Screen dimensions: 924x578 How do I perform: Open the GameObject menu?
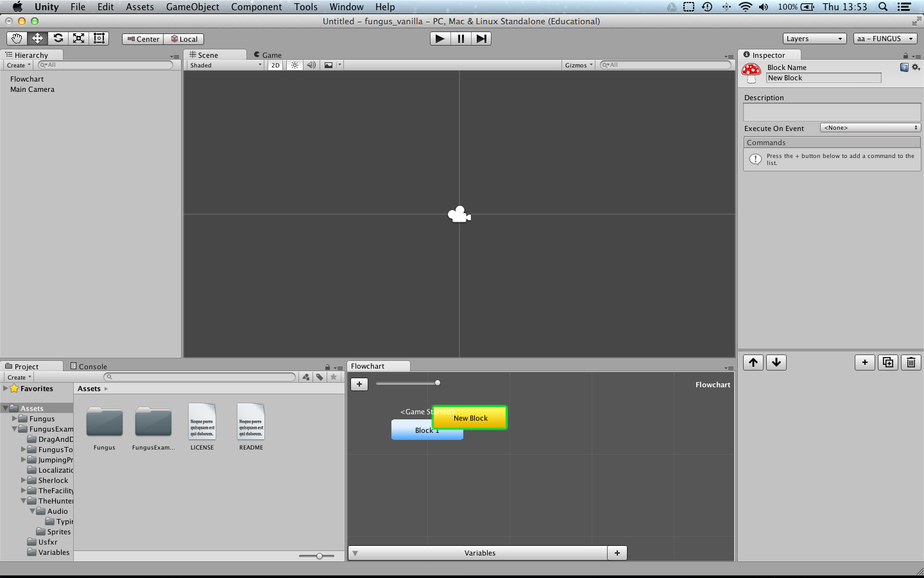tap(193, 7)
